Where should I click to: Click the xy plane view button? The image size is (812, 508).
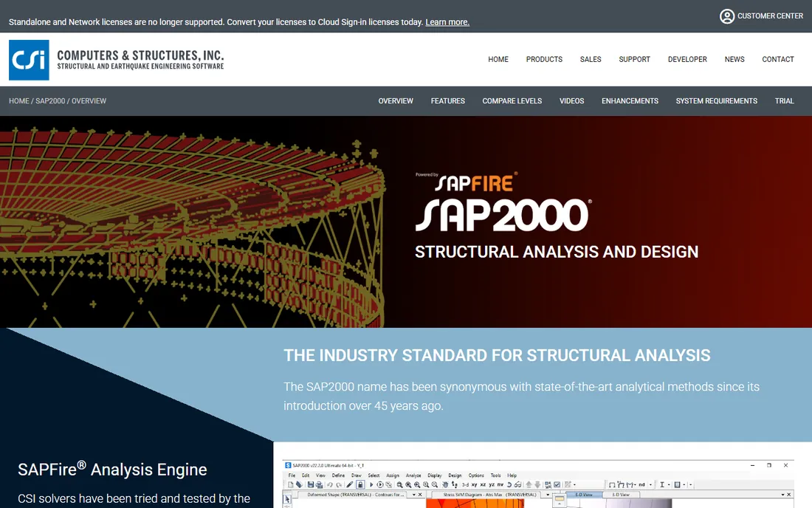click(475, 484)
